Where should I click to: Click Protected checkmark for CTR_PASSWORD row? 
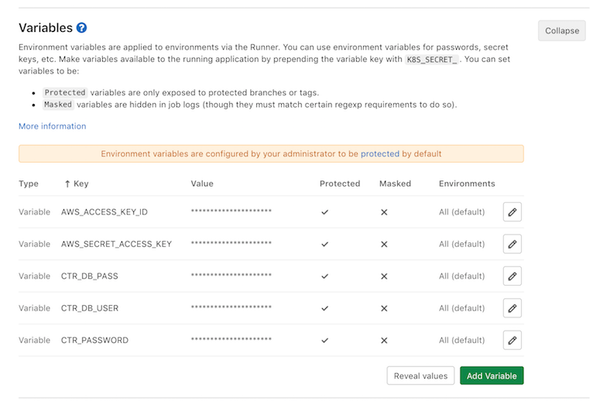click(325, 340)
